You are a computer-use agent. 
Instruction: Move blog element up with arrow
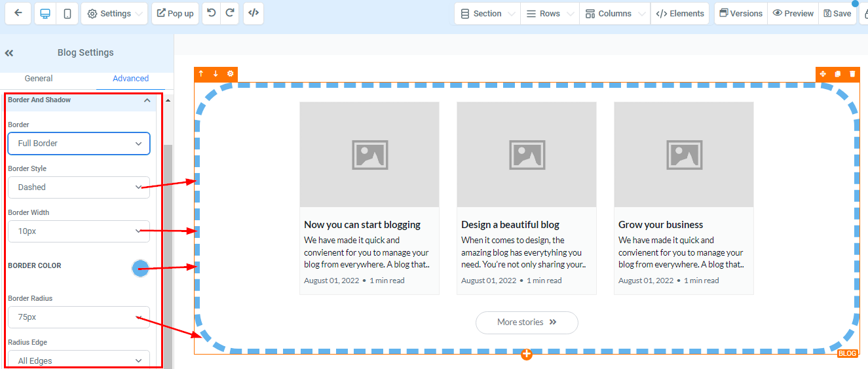(201, 74)
